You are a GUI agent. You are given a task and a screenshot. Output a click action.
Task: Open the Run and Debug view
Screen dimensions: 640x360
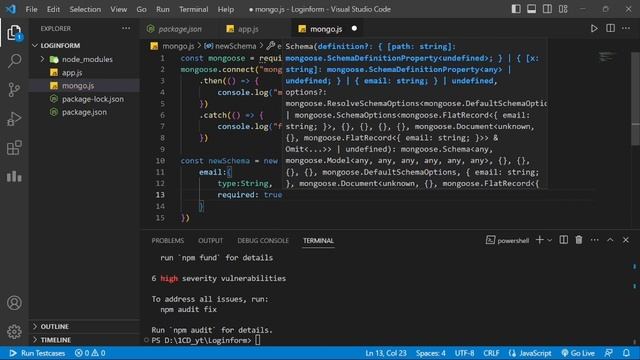(x=14, y=119)
